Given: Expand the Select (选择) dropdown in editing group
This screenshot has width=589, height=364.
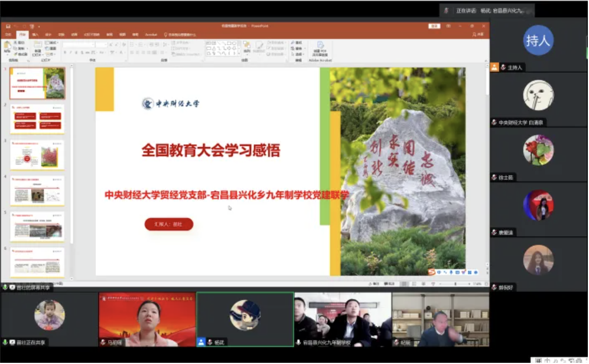Looking at the screenshot, I should (x=298, y=54).
